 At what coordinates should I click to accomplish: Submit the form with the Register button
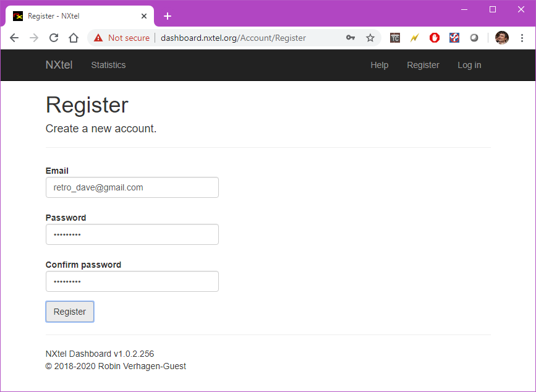point(70,312)
